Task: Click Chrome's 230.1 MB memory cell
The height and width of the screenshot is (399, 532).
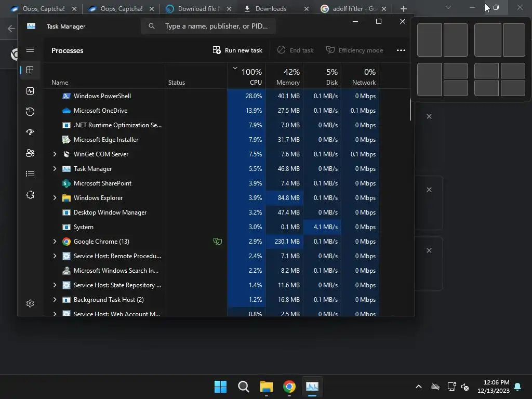Action: tap(284, 242)
